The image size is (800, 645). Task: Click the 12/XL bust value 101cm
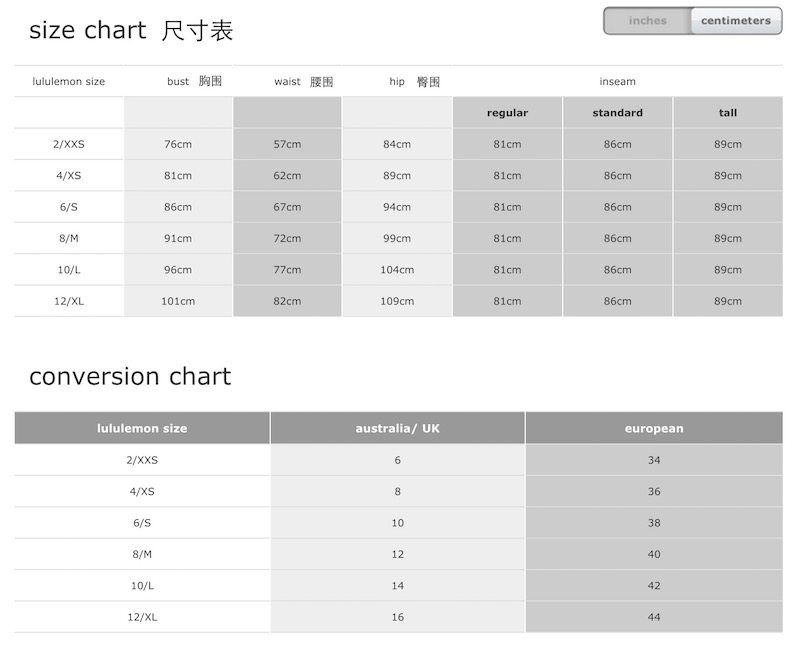[x=178, y=301]
